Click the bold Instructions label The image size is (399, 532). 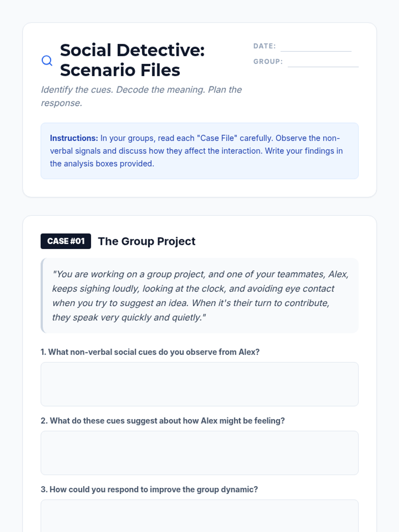(74, 138)
